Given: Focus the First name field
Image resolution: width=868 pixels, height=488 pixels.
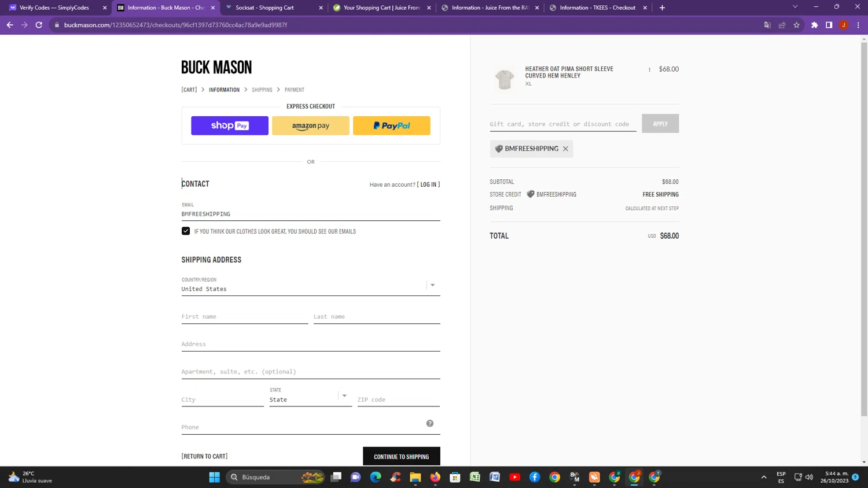Looking at the screenshot, I should coord(245,316).
